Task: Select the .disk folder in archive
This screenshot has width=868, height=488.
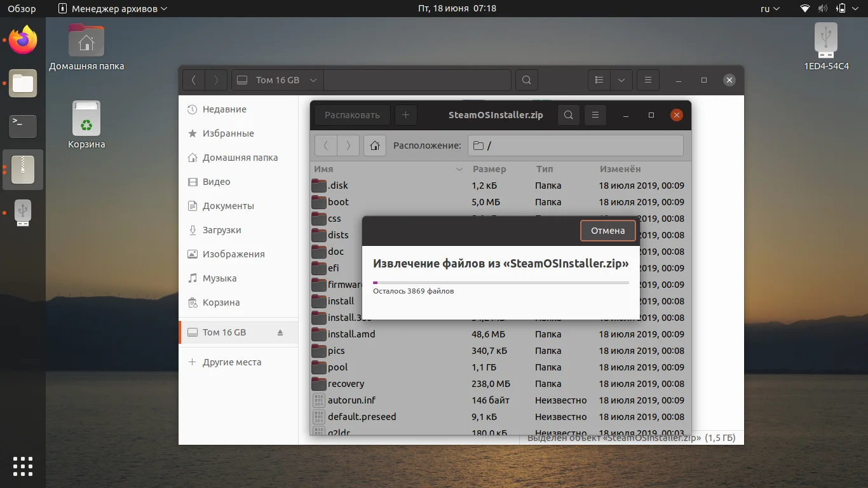Action: pos(500,186)
